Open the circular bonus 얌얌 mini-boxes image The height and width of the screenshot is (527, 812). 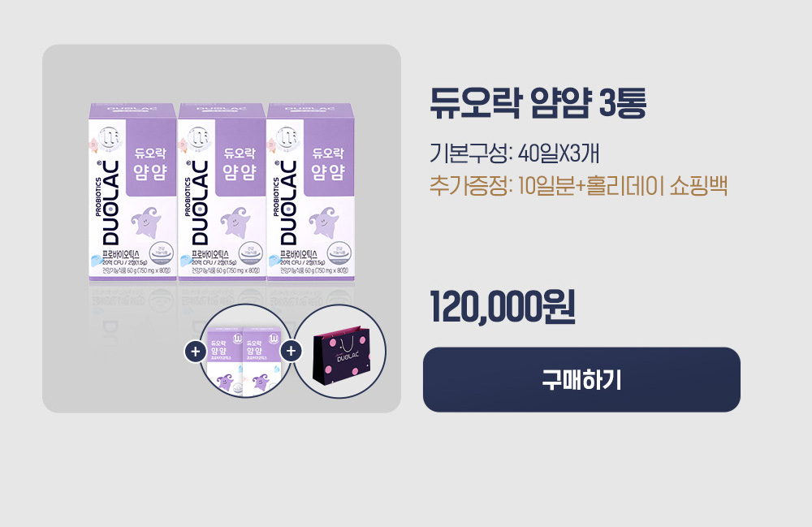pos(244,352)
